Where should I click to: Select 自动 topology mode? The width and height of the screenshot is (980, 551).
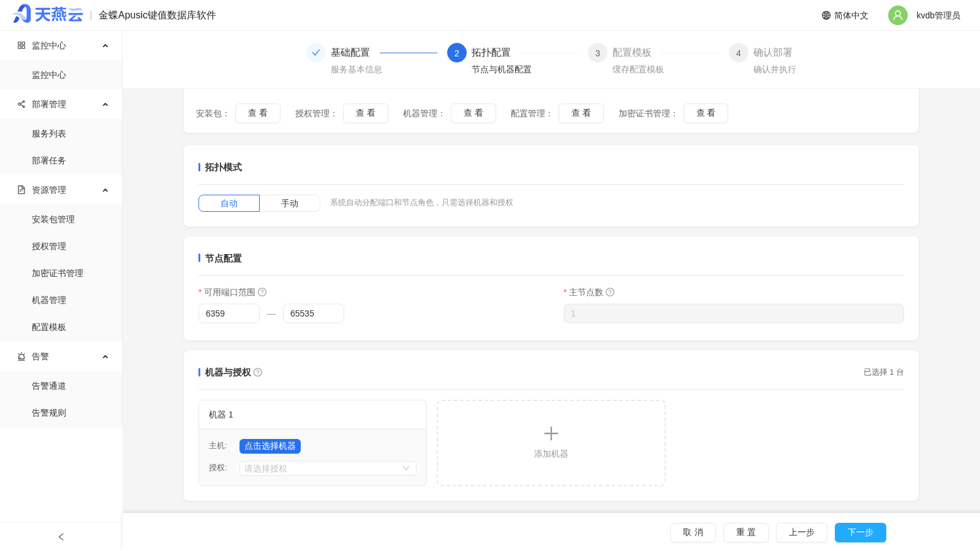point(229,203)
